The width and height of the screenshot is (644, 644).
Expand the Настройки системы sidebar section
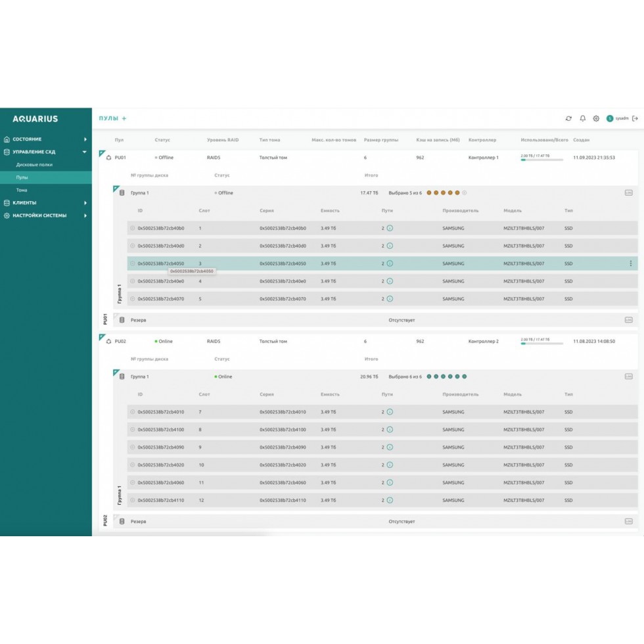point(85,216)
